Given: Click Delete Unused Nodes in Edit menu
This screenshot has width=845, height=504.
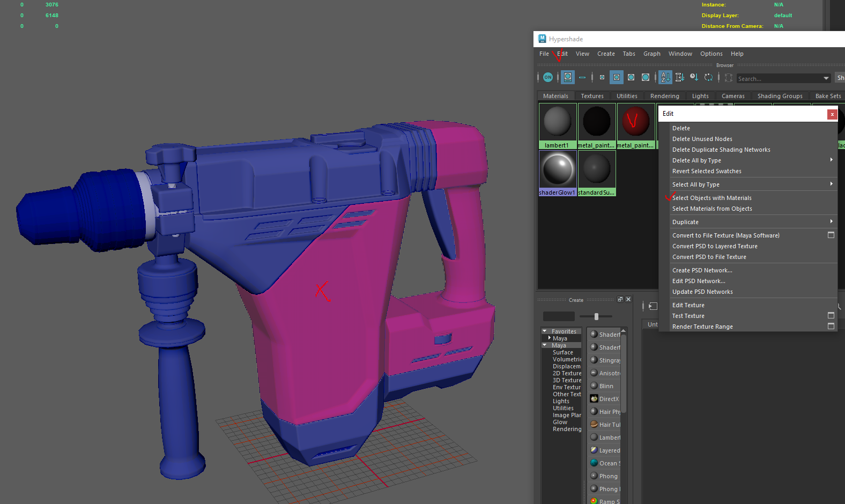Looking at the screenshot, I should pyautogui.click(x=702, y=139).
